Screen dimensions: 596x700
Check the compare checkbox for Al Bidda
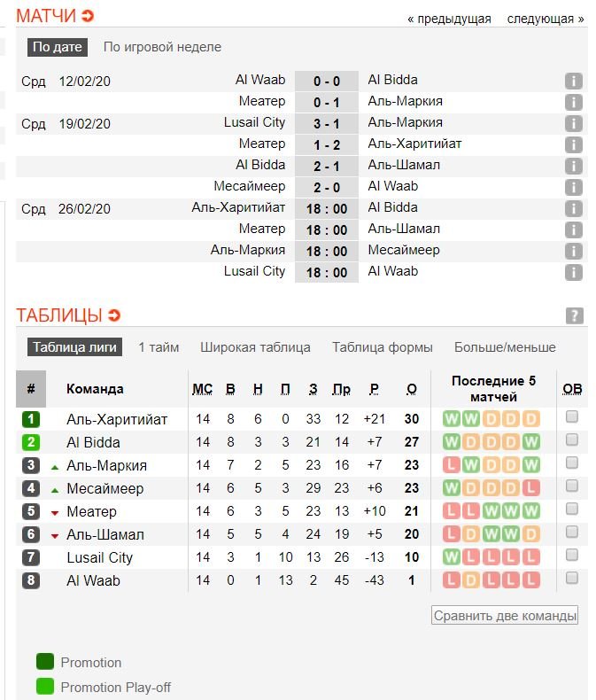click(572, 439)
